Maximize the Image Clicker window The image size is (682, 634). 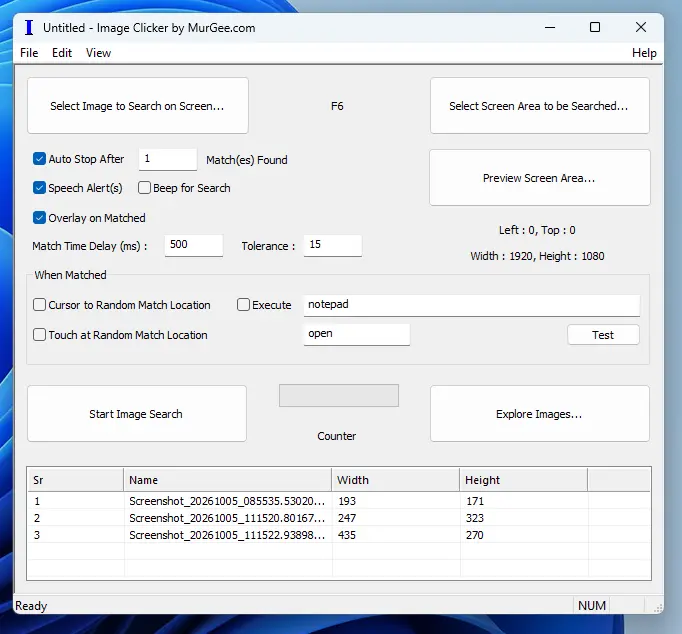tap(595, 27)
